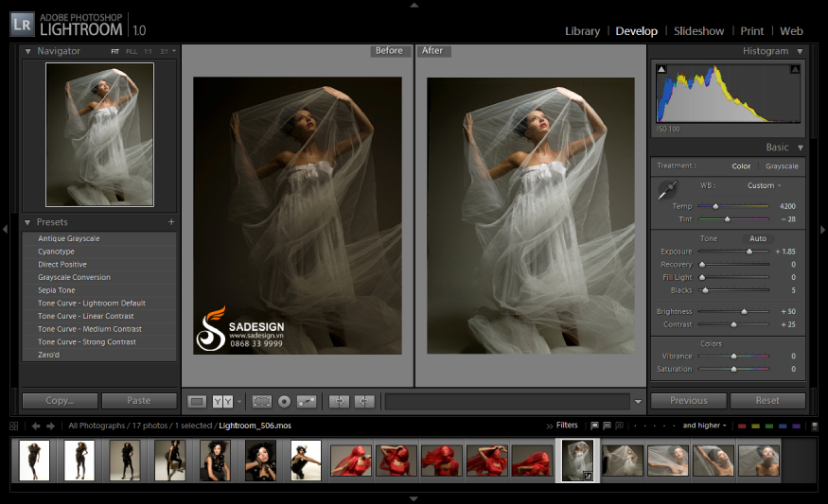Choose Color treatment
The width and height of the screenshot is (828, 504).
point(741,165)
